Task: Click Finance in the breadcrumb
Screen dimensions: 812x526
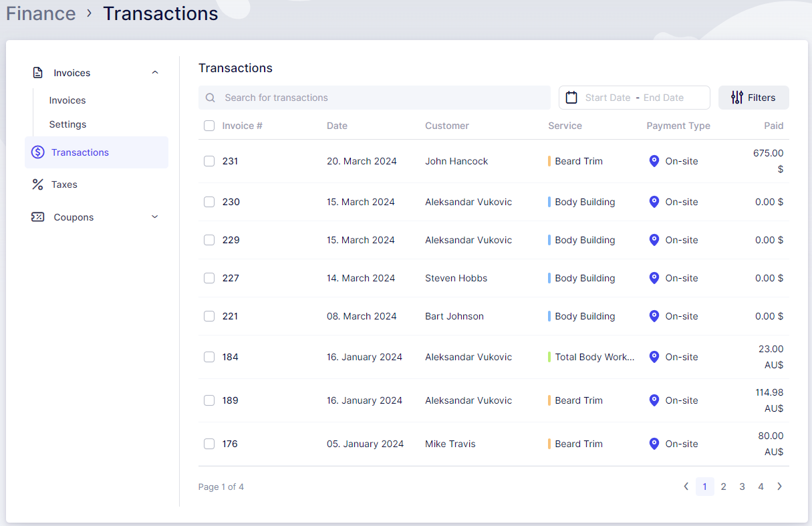Action: point(41,13)
